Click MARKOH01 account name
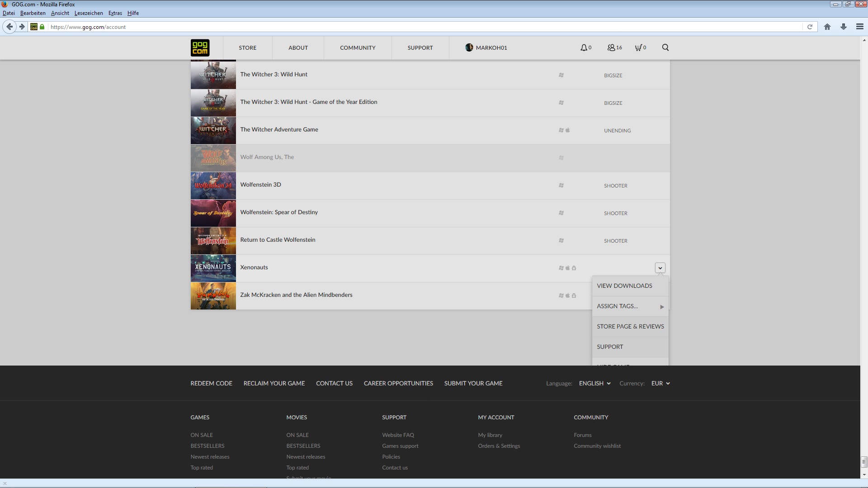The width and height of the screenshot is (868, 488). pyautogui.click(x=491, y=47)
